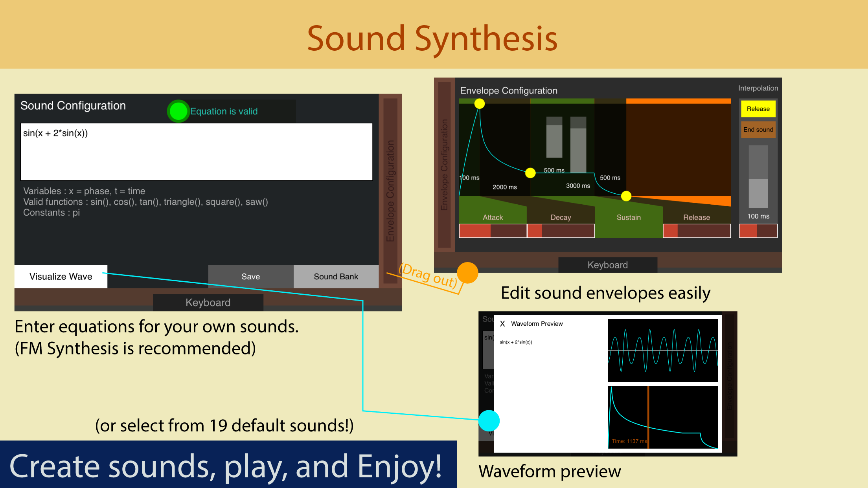Select the Attack envelope stage
Screen dimensions: 868x488
[x=493, y=217]
